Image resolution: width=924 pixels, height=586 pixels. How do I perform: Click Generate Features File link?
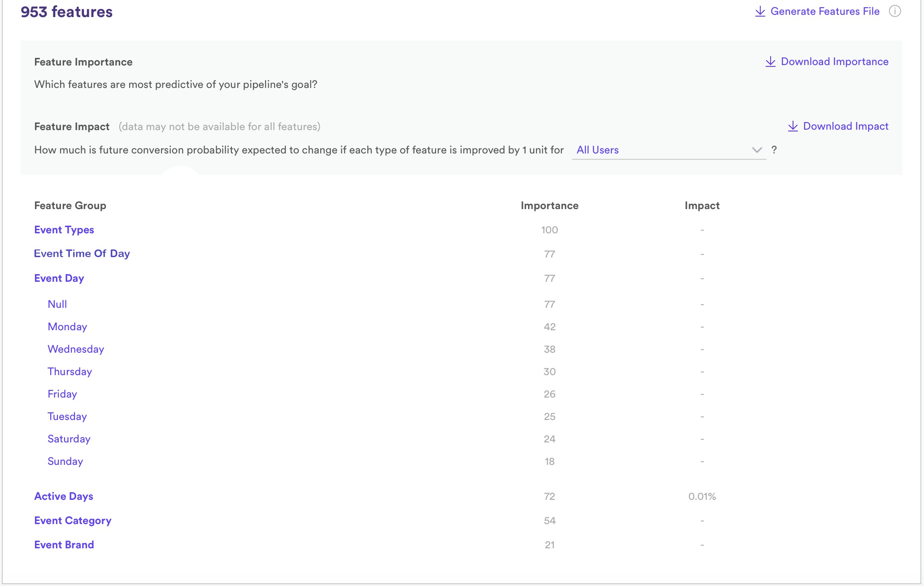pos(825,11)
